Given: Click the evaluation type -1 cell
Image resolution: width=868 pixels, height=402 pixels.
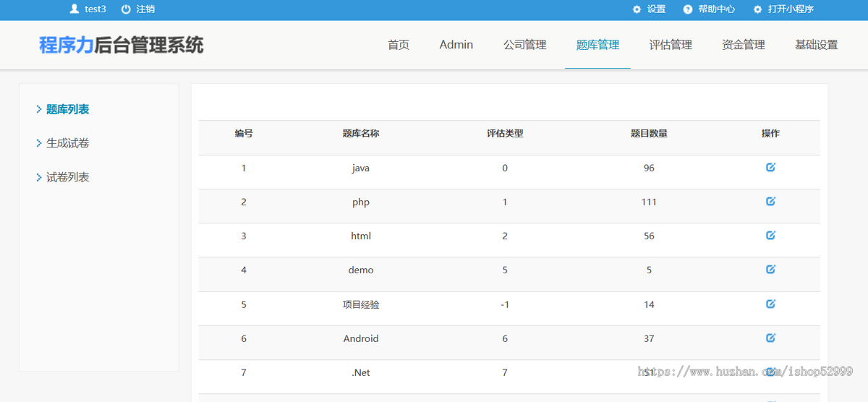Looking at the screenshot, I should tap(505, 304).
